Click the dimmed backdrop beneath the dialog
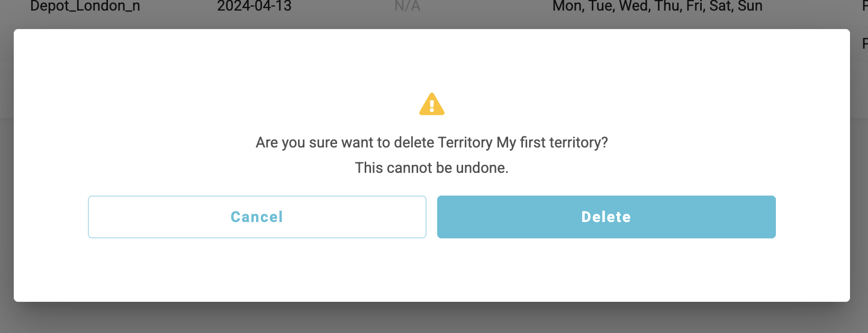Viewport: 868px width, 333px height. [432, 318]
